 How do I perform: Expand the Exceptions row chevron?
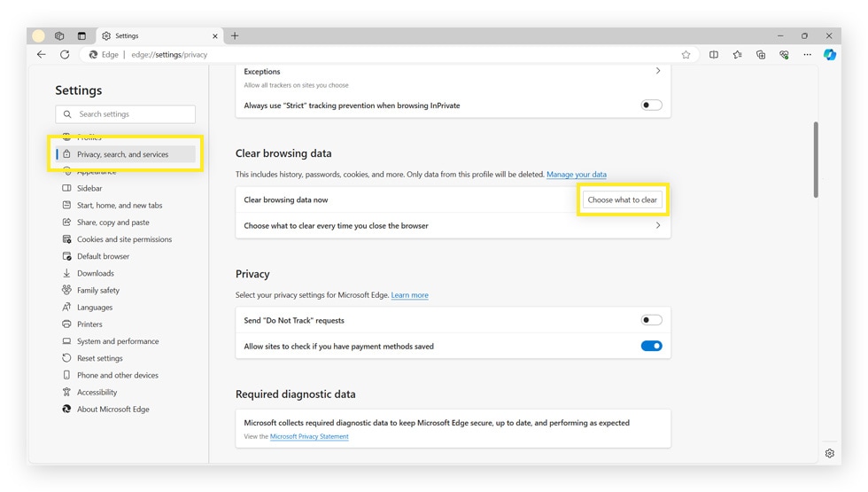click(657, 71)
